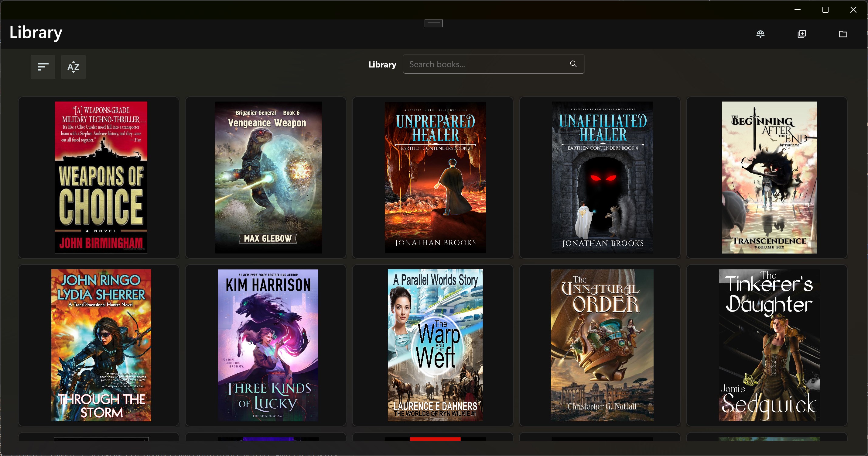The height and width of the screenshot is (456, 868).
Task: Open the import books icon
Action: click(801, 34)
